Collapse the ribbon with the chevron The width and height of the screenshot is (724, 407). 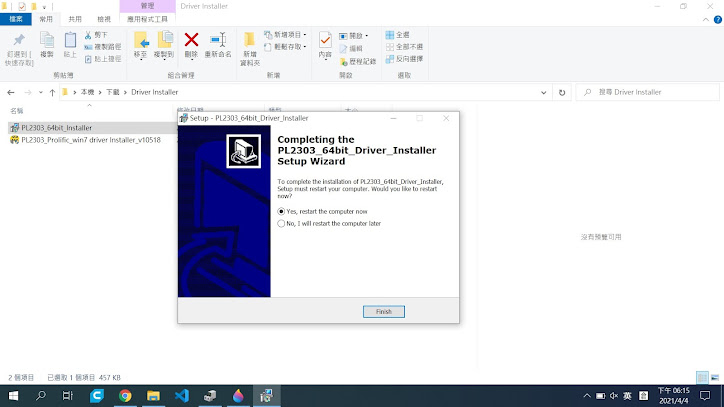[x=706, y=19]
